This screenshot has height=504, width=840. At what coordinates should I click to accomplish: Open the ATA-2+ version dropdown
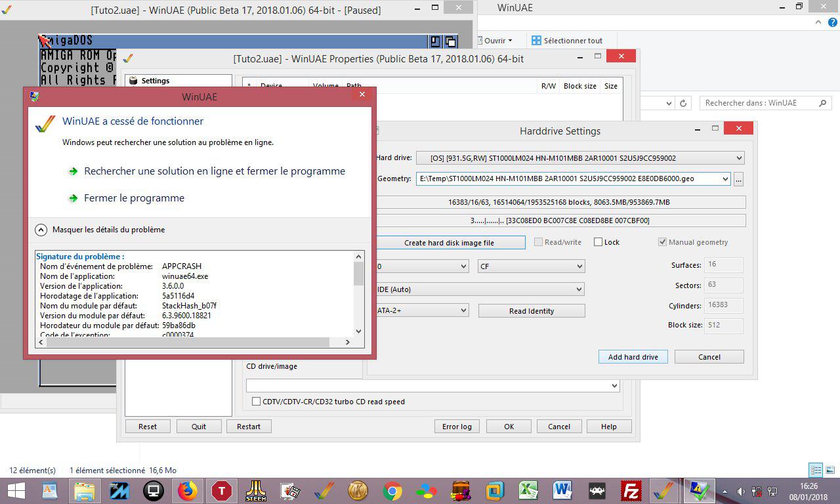point(463,310)
